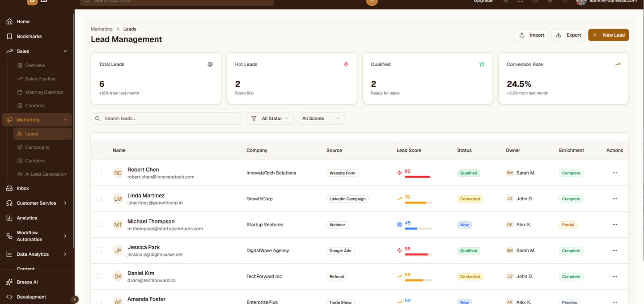Click the Import button
The width and height of the screenshot is (644, 304).
pyautogui.click(x=532, y=35)
